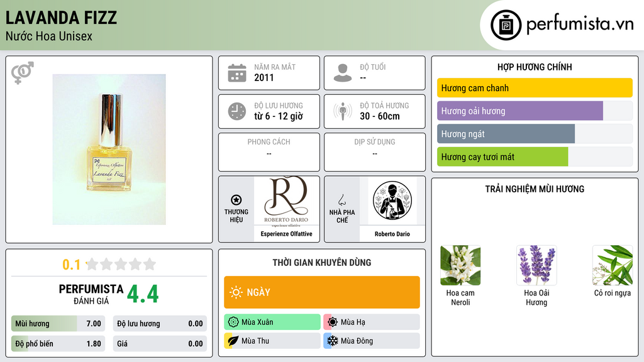Click the DỊP SỬ DỤNG occasion card
This screenshot has height=362, width=644.
375,152
